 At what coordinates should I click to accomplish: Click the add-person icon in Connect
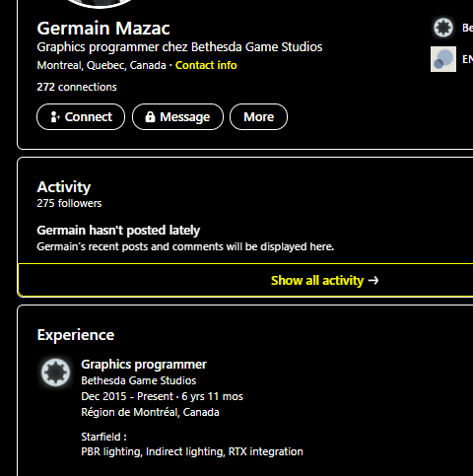(55, 117)
